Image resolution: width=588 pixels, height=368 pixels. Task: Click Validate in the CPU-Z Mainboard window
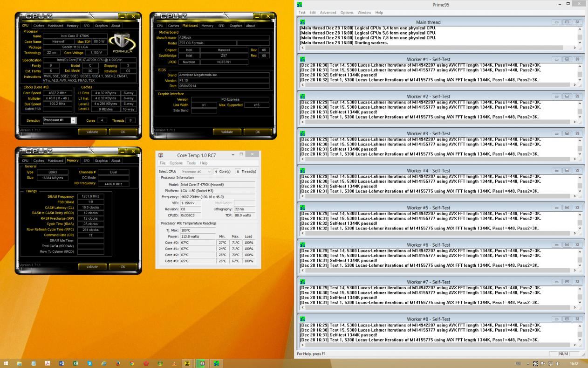pos(227,132)
